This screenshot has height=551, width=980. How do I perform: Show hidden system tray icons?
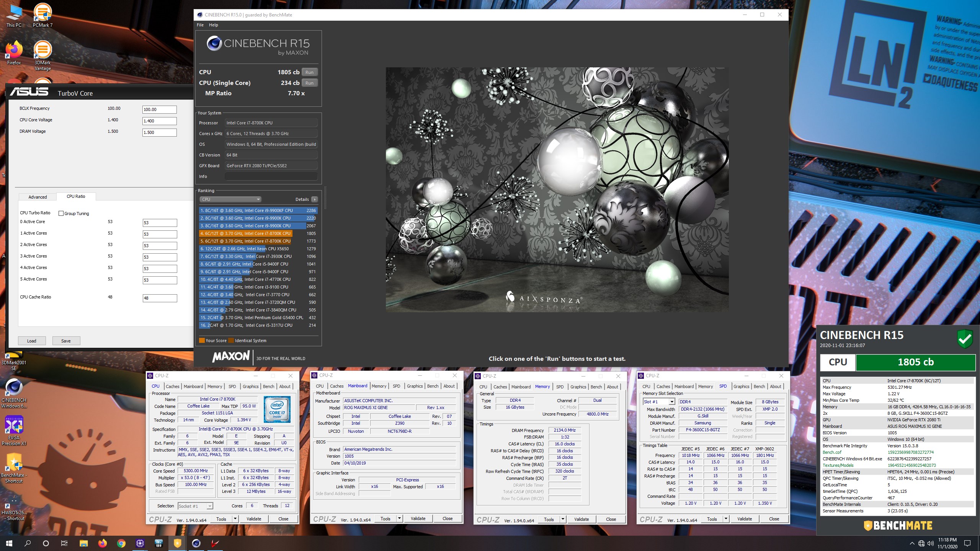(912, 543)
